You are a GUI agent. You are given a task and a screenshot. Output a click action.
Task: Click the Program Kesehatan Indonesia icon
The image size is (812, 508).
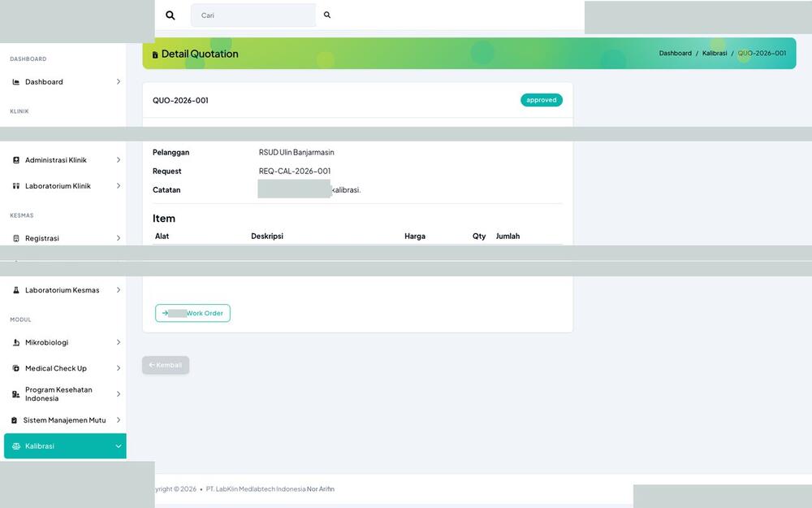click(x=16, y=394)
